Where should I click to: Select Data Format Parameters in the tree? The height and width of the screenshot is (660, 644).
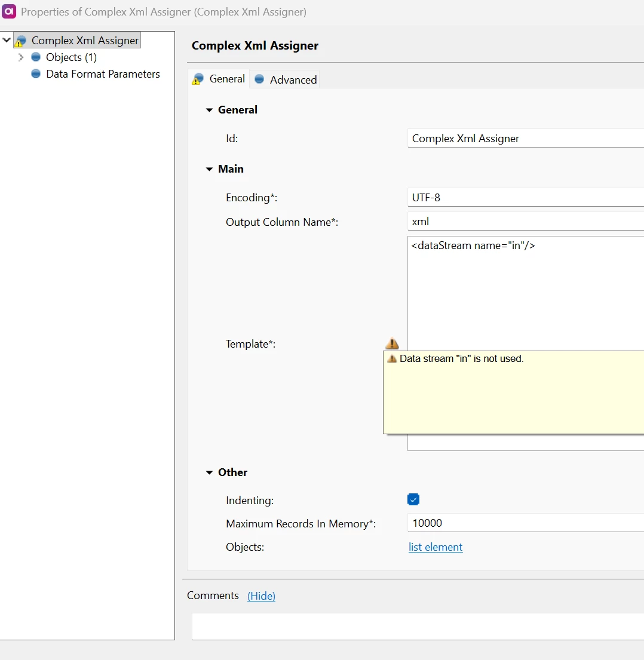click(103, 74)
